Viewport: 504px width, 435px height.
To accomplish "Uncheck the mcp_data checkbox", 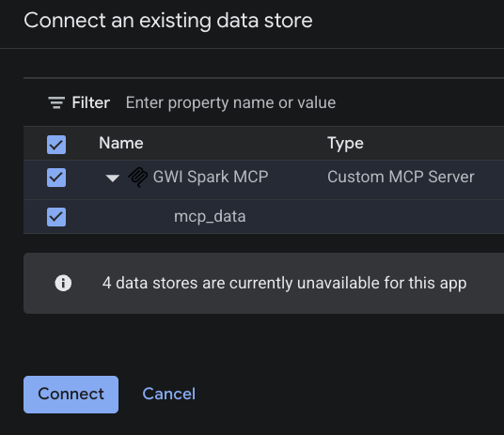I will pos(56,217).
